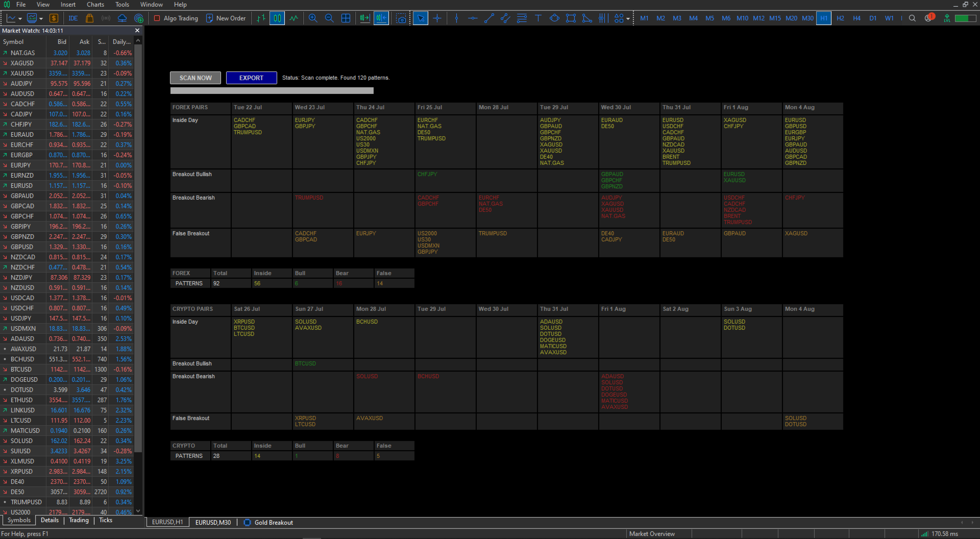Tile chart windows with grid icon
This screenshot has height=539, width=980.
coord(346,18)
